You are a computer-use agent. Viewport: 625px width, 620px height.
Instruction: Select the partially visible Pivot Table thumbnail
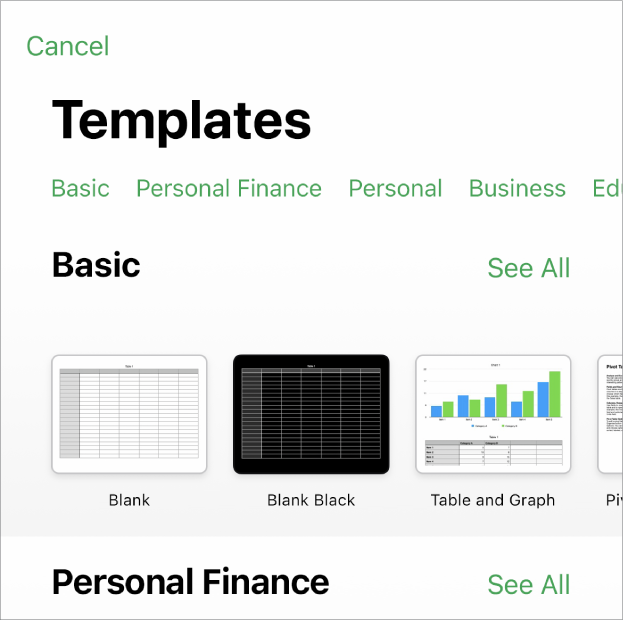(x=611, y=414)
